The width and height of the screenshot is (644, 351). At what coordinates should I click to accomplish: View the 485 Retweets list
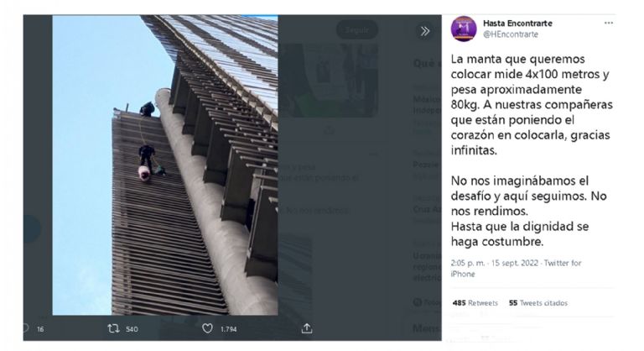click(475, 303)
